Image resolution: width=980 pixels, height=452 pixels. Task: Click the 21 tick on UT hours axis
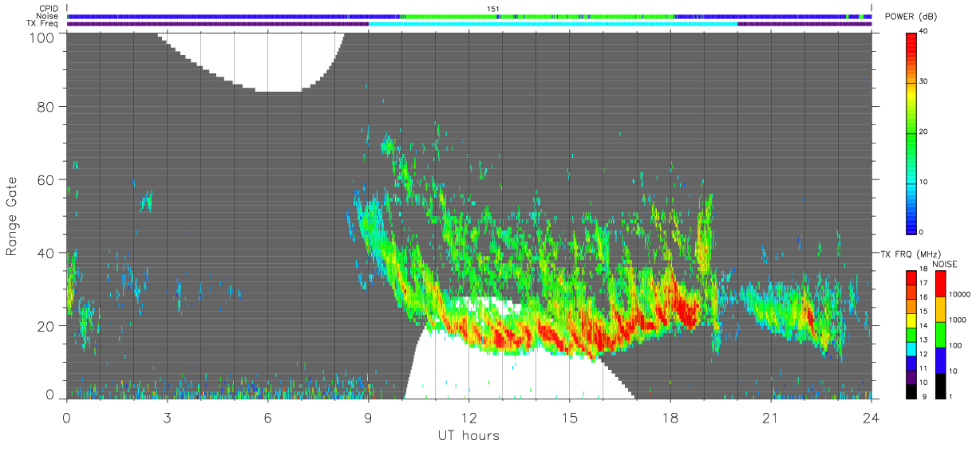tap(770, 418)
